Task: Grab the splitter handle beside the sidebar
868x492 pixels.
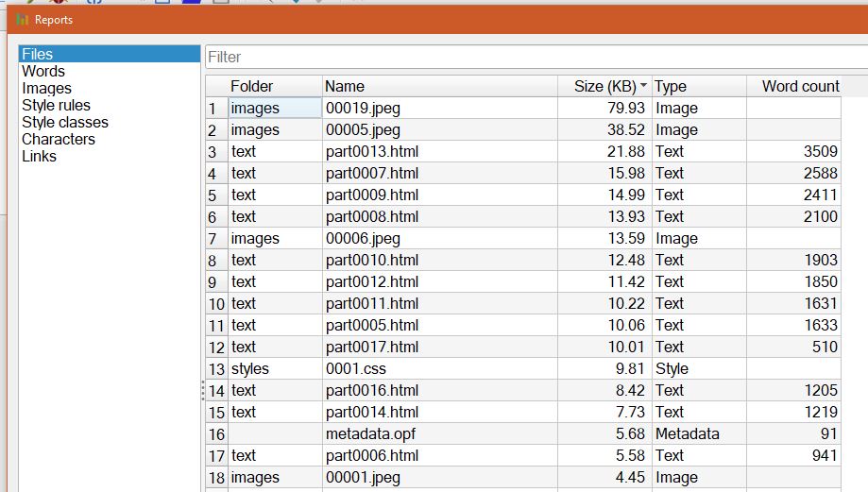Action: tap(203, 390)
